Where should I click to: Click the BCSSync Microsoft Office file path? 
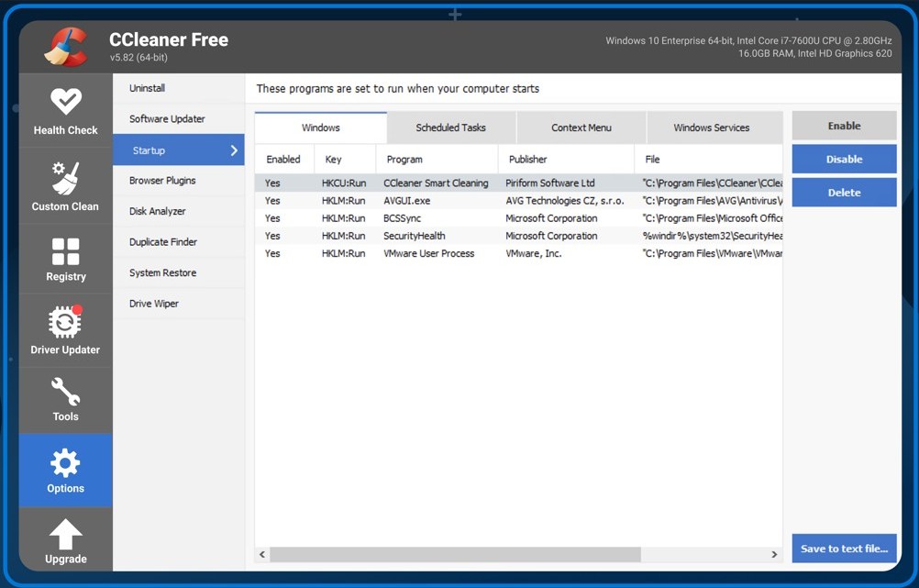712,218
